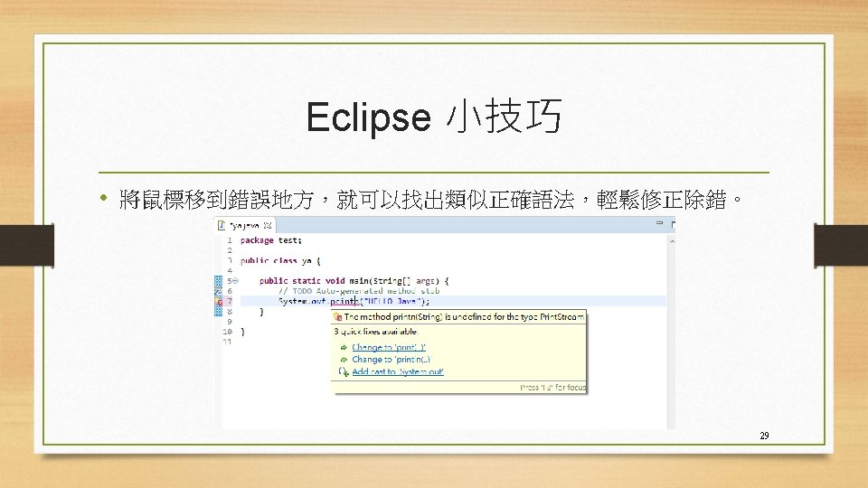Screen dimensions: 868x488
Task: Click the task marker beside line 6
Action: click(218, 291)
